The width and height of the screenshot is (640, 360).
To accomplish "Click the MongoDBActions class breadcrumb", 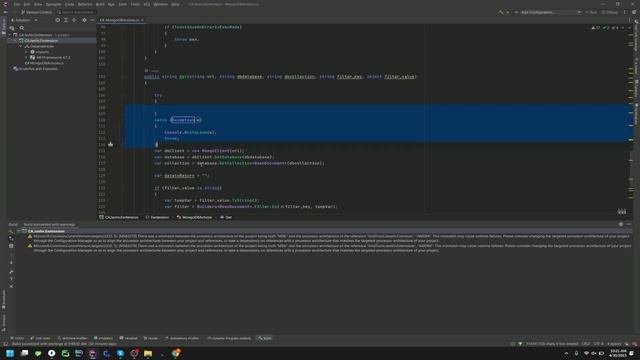I will click(x=194, y=217).
